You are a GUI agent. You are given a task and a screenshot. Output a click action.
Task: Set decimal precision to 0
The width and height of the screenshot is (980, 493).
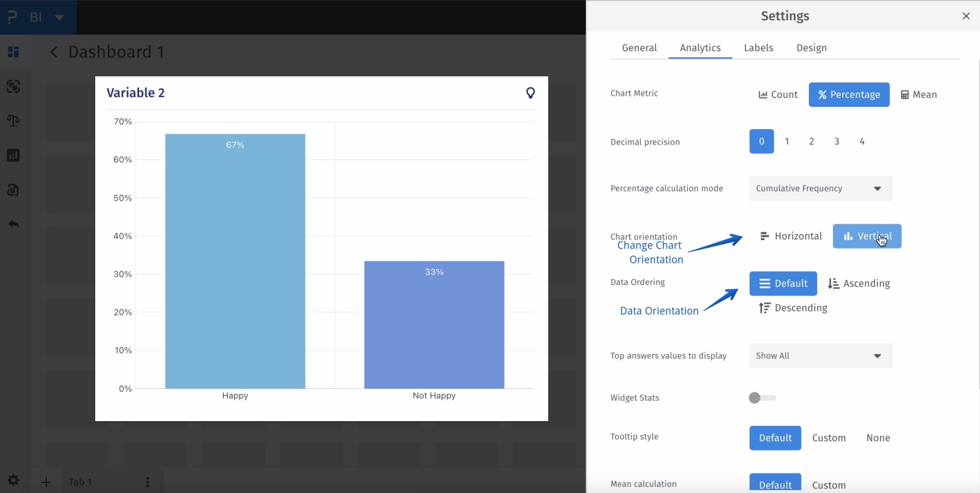point(762,141)
